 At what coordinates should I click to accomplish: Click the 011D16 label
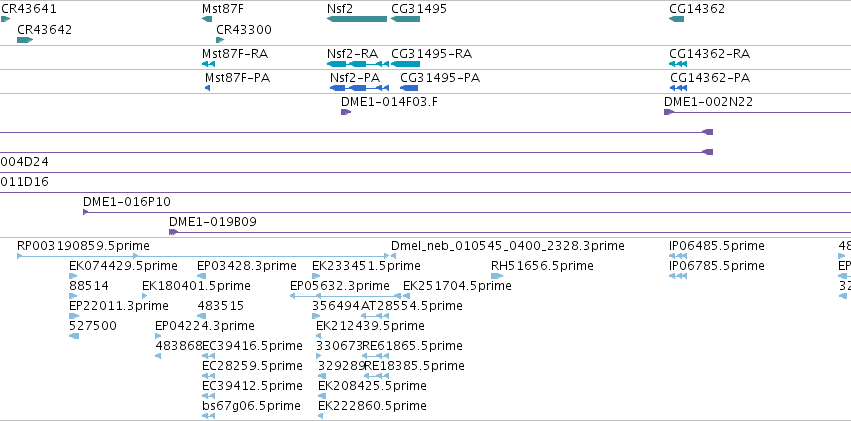pyautogui.click(x=24, y=182)
